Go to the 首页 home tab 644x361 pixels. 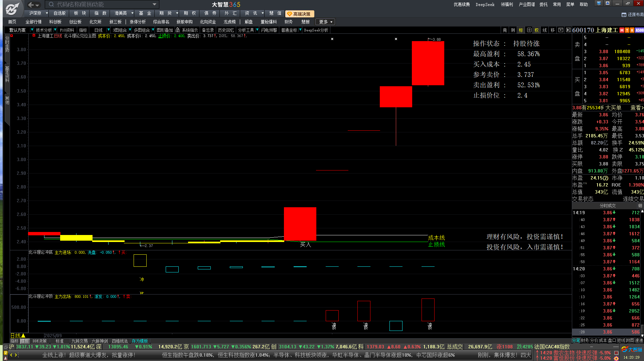point(12,22)
